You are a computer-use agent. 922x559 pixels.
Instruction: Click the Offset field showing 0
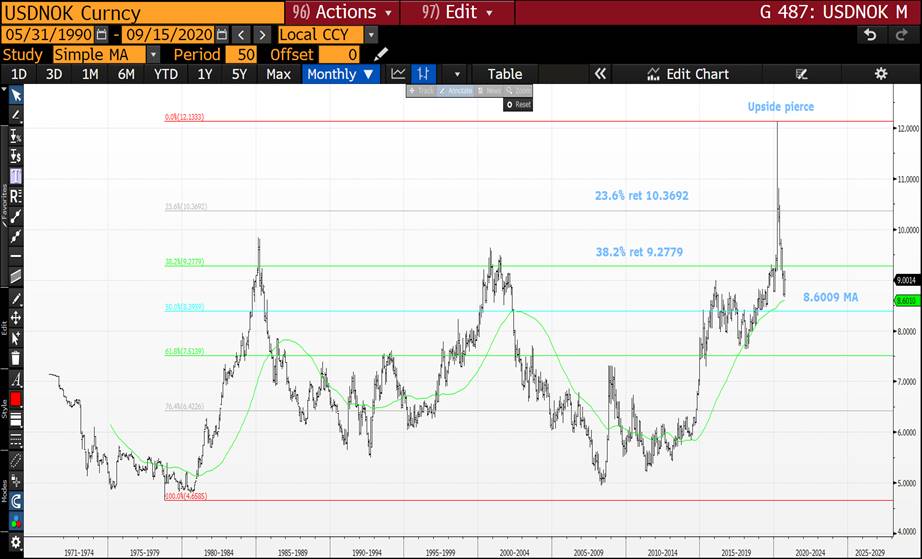pos(339,55)
